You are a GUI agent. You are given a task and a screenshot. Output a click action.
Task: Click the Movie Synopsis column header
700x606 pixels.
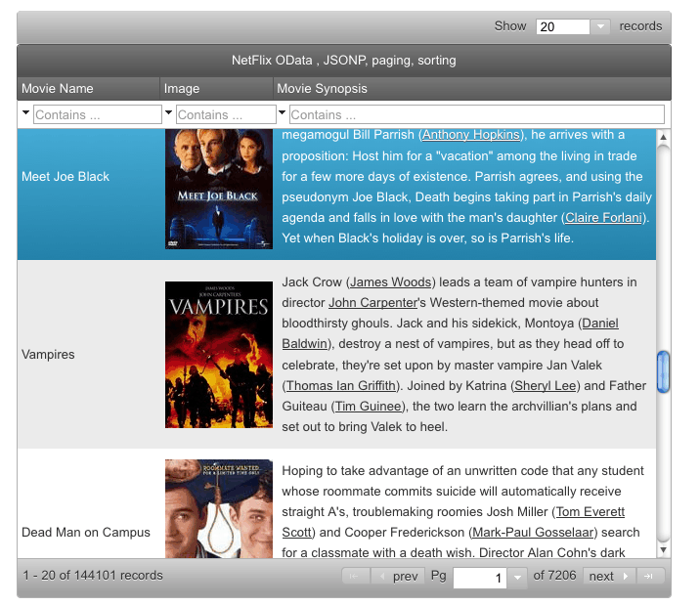tap(472, 88)
